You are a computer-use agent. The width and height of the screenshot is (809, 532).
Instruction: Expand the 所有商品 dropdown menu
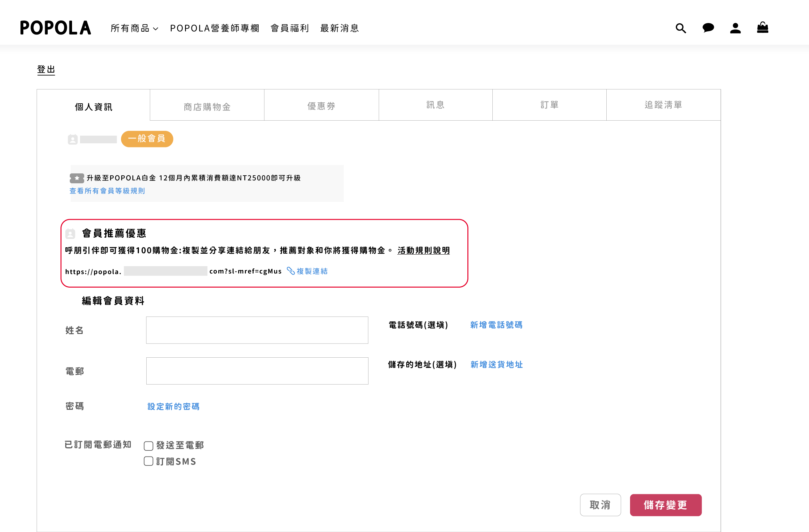(134, 28)
